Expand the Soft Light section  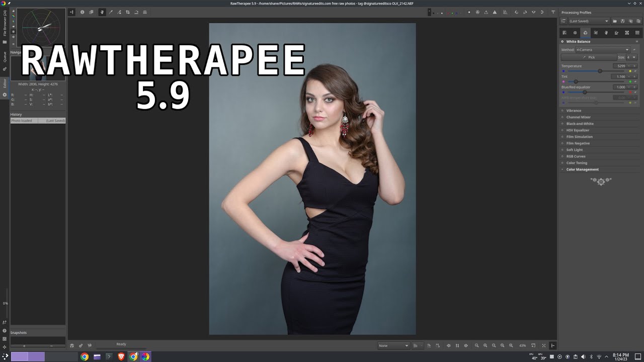[575, 150]
